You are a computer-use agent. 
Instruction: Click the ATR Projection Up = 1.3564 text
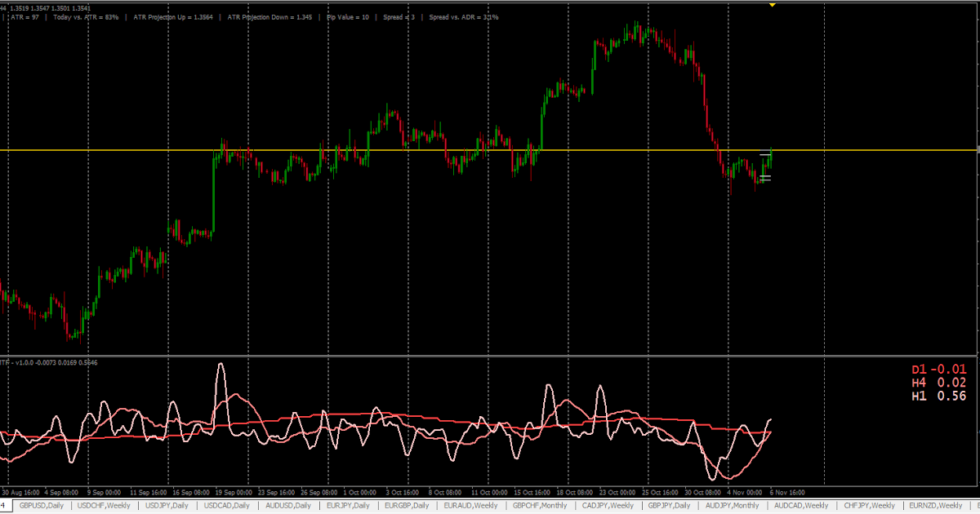tap(173, 17)
